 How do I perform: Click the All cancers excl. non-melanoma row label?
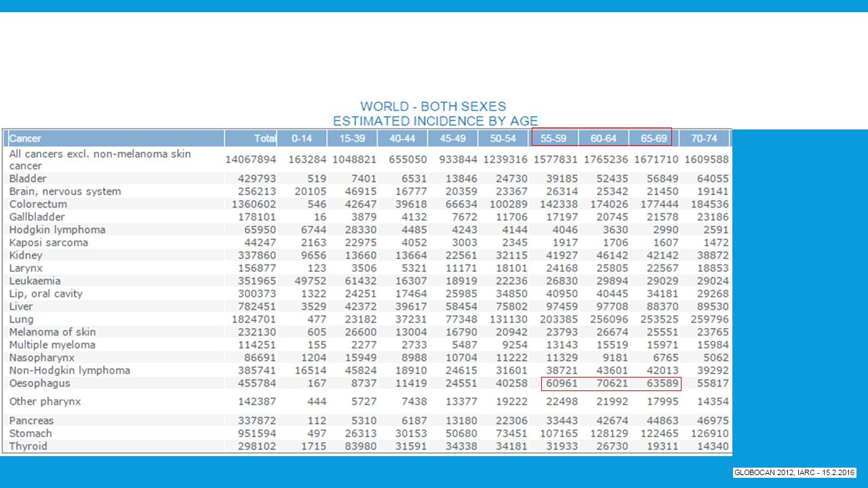click(100, 160)
